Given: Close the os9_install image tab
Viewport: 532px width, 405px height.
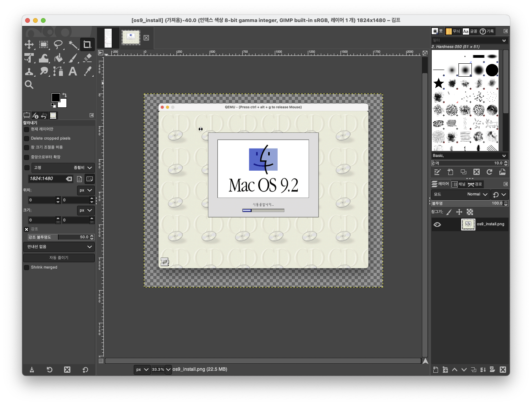Looking at the screenshot, I should pos(146,38).
